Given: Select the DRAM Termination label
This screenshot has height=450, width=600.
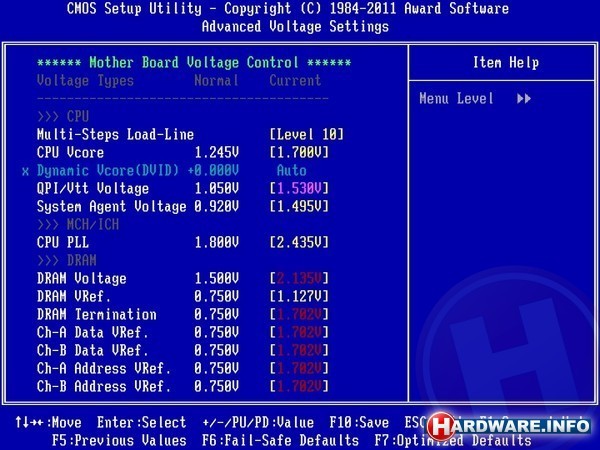Looking at the screenshot, I should coord(97,315).
